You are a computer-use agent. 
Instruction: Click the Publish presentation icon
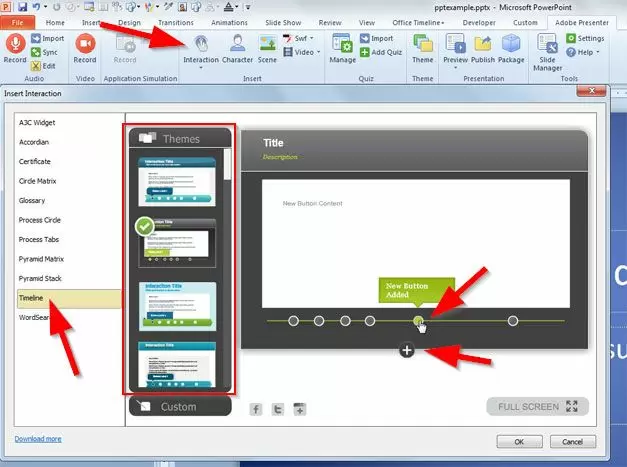point(483,48)
